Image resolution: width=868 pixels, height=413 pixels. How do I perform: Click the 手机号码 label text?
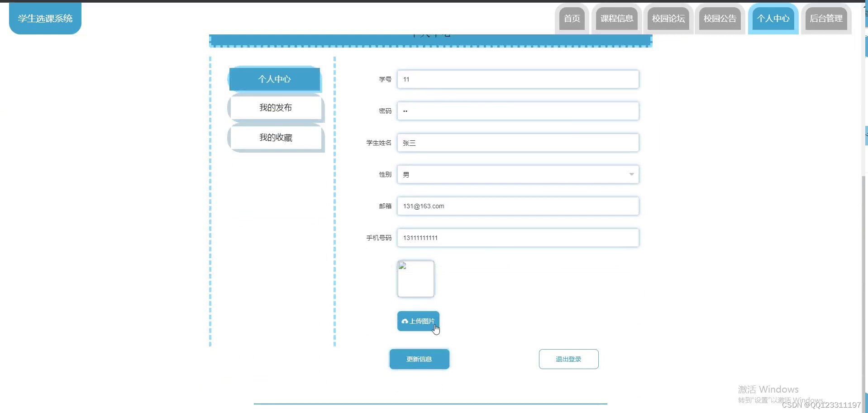coord(379,238)
